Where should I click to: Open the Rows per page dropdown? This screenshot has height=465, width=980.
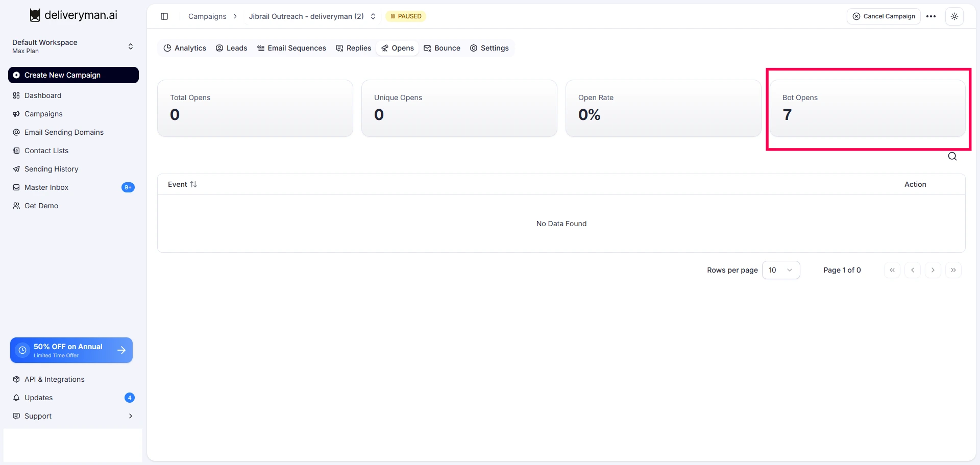click(x=781, y=270)
